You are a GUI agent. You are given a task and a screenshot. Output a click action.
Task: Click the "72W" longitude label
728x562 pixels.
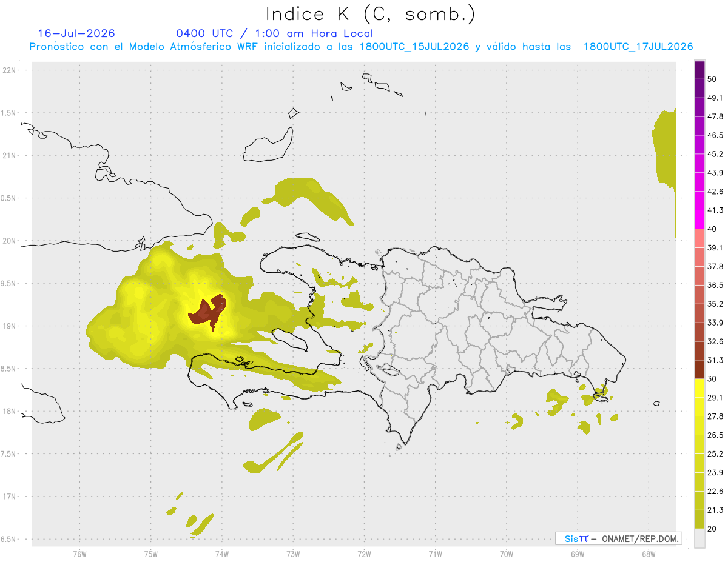pos(364,554)
